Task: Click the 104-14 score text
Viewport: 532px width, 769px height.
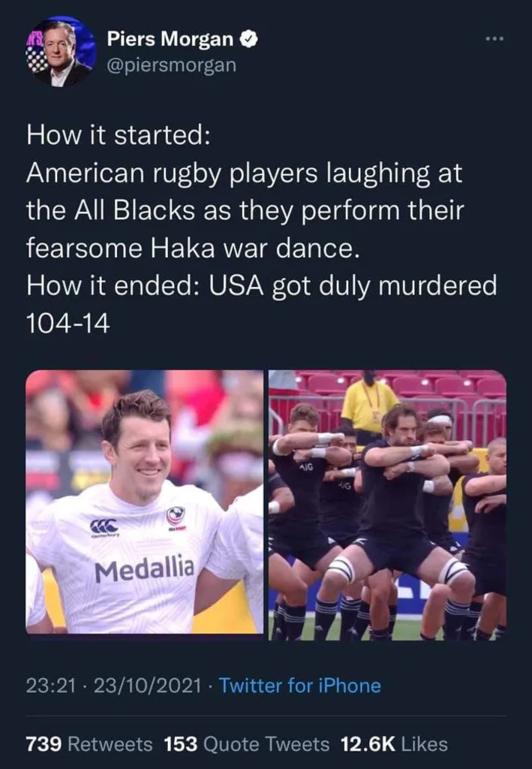Action: (x=68, y=323)
